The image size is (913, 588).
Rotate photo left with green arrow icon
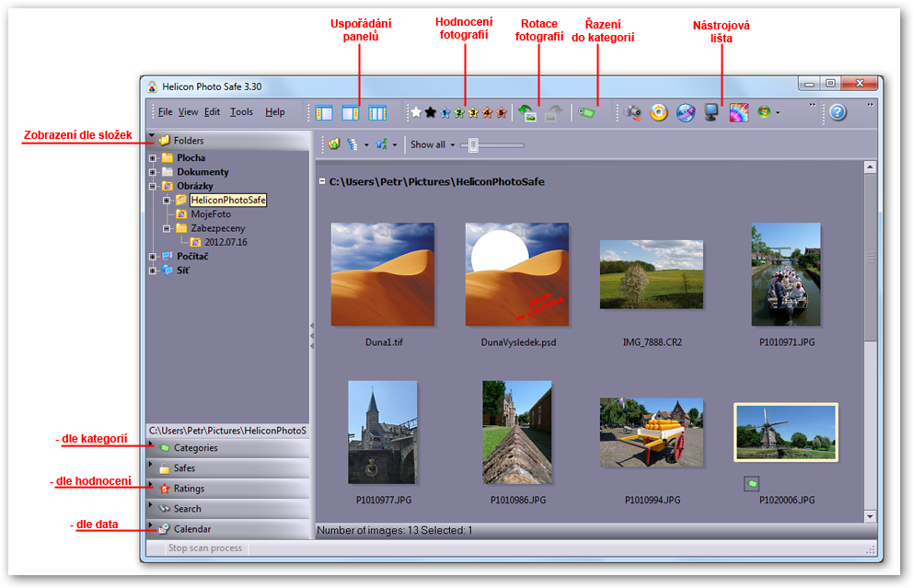[527, 113]
